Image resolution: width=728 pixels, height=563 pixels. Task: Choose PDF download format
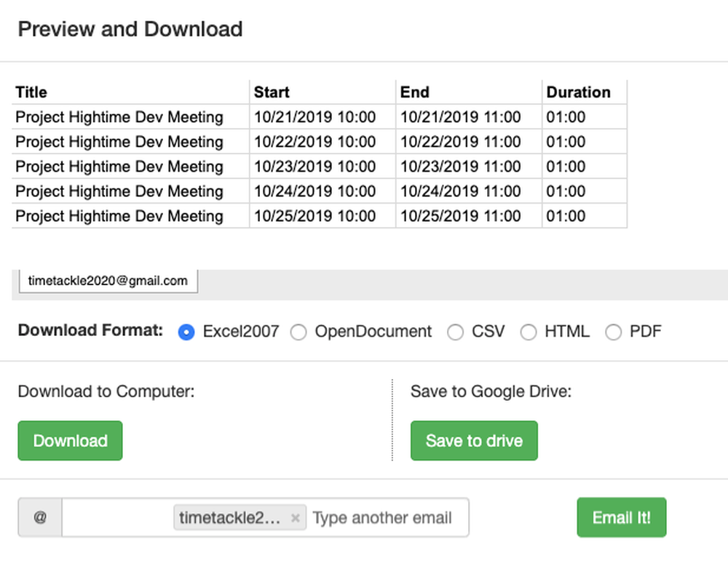[x=614, y=332]
